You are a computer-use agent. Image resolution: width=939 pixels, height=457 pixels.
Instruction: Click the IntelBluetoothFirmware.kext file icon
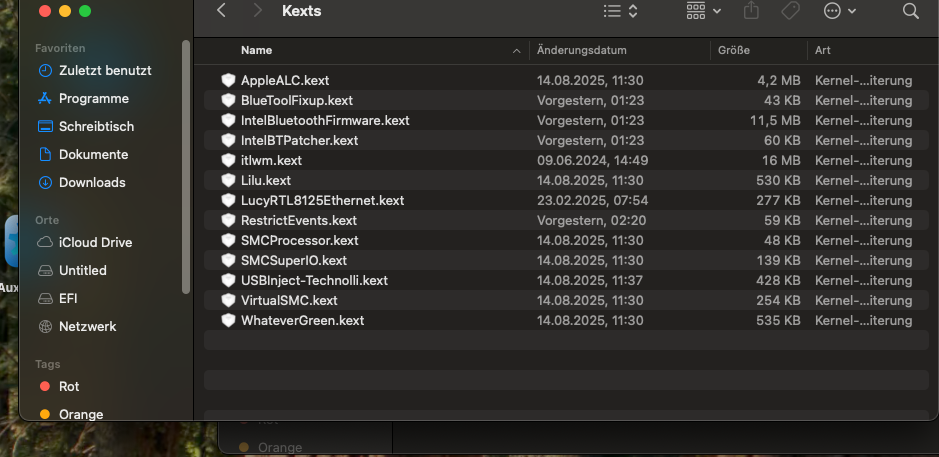228,120
